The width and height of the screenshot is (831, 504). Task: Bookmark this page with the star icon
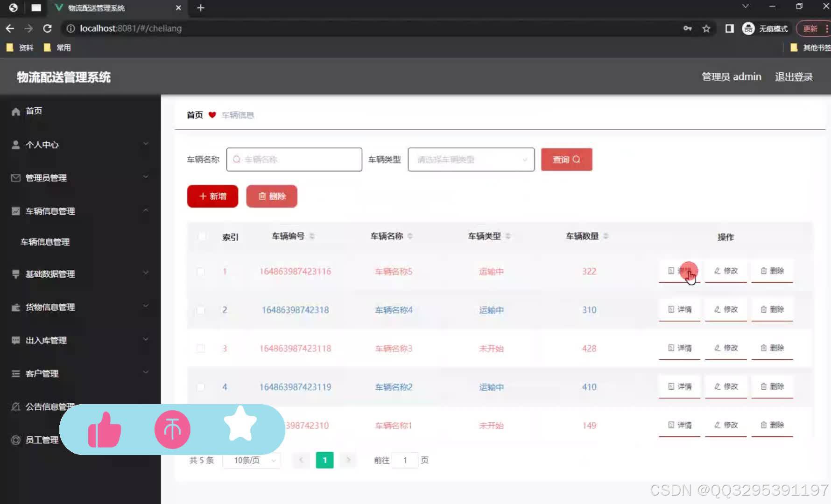(706, 28)
